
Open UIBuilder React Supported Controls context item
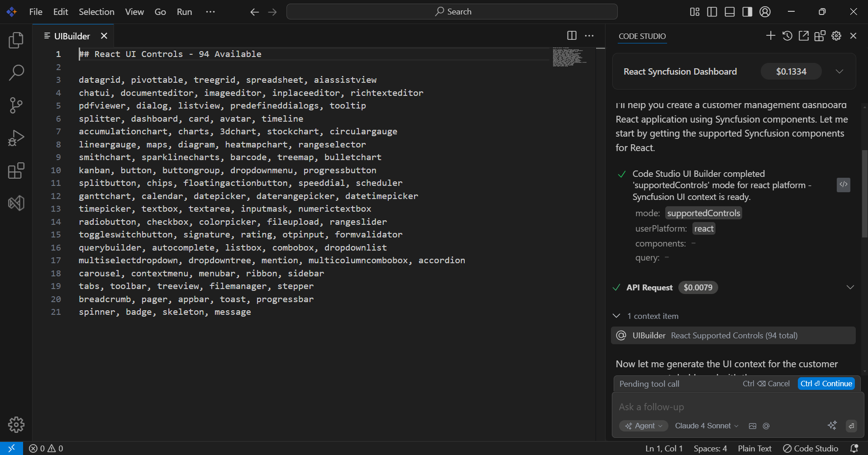(x=733, y=336)
